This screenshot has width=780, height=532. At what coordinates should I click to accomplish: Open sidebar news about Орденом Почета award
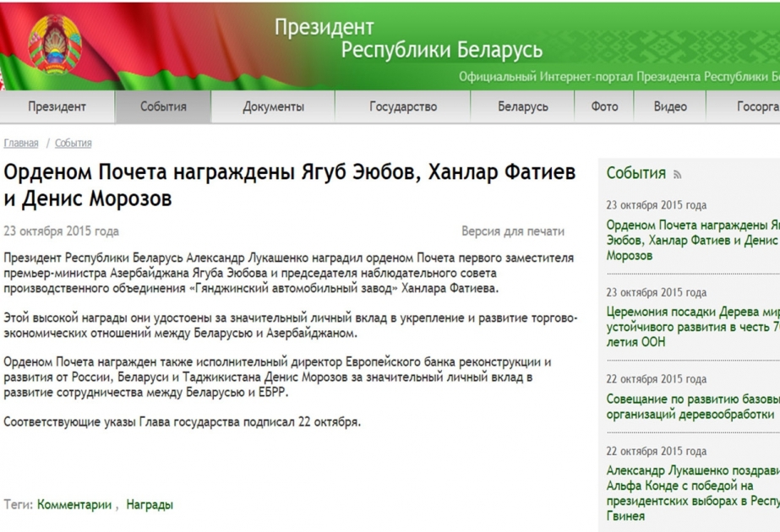point(692,240)
